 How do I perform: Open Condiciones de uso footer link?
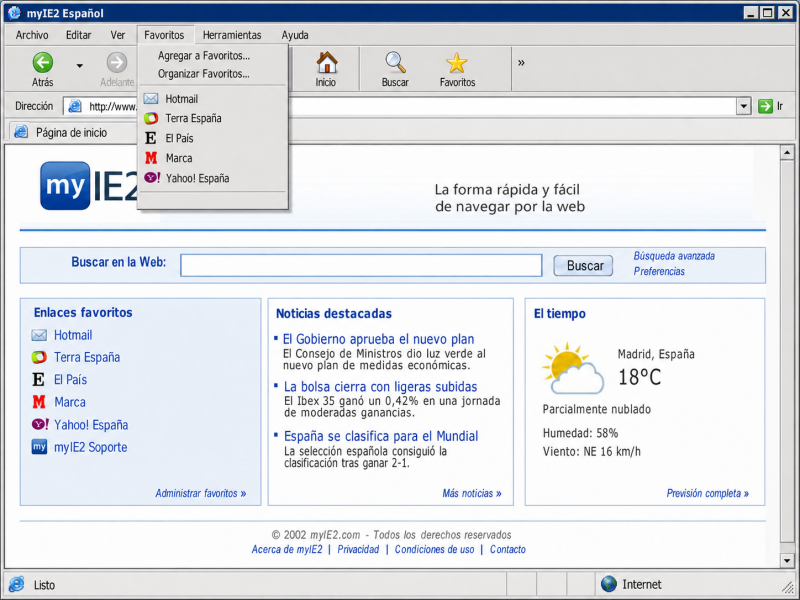(434, 549)
